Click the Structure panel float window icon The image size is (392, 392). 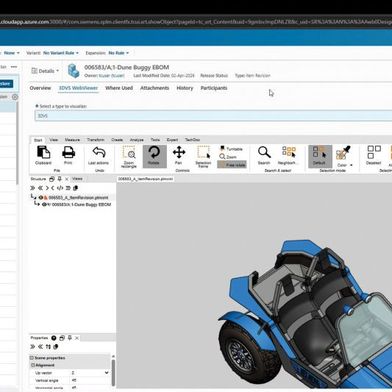coord(52,179)
